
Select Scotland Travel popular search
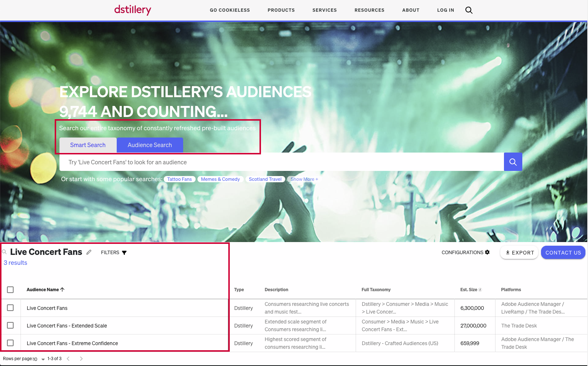[265, 179]
